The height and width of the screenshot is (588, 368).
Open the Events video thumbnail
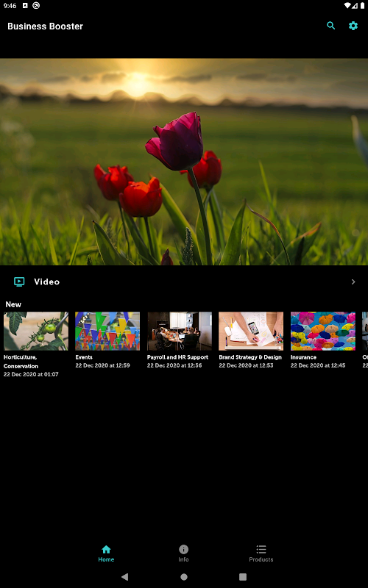click(x=107, y=331)
